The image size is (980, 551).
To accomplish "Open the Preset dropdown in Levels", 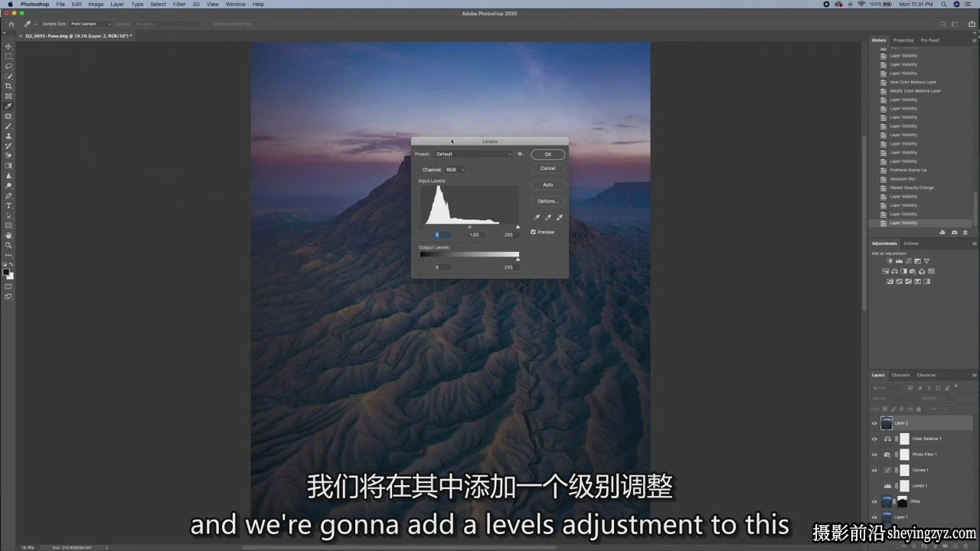I will [473, 154].
